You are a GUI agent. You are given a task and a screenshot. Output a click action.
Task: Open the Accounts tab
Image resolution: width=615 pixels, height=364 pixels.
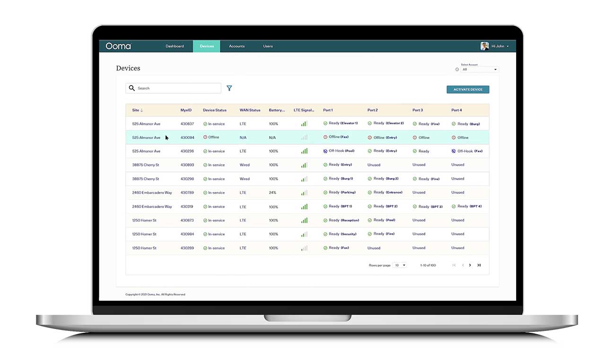237,46
